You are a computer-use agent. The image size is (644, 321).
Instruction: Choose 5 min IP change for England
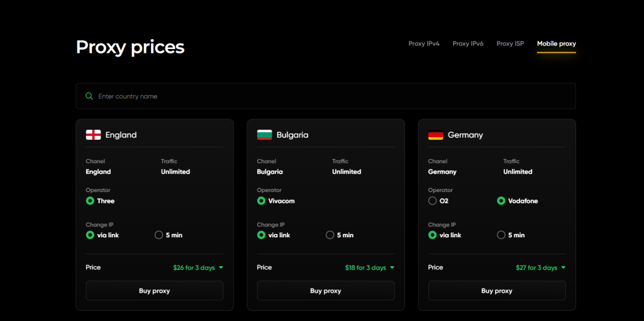tap(159, 235)
